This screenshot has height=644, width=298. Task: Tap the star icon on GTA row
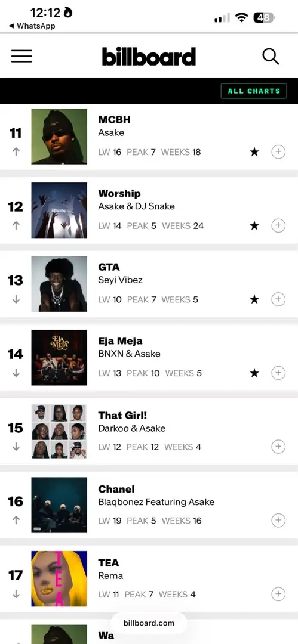pyautogui.click(x=254, y=299)
